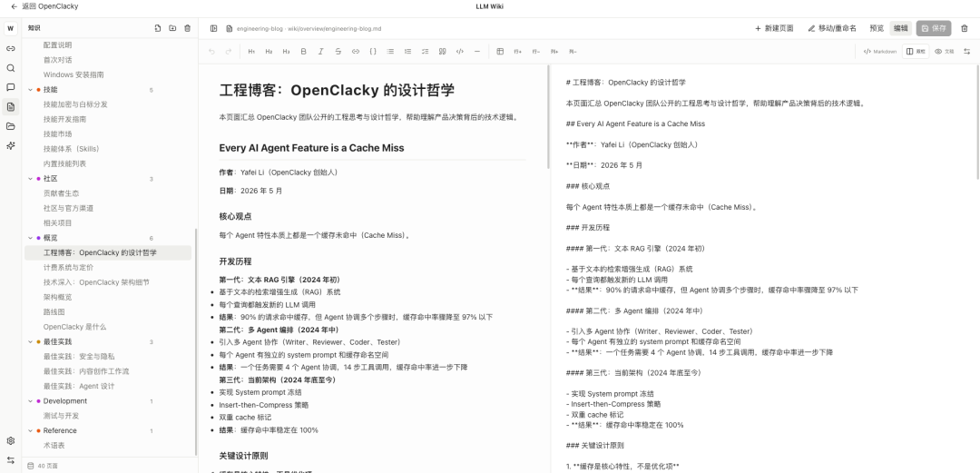980x473 pixels.
Task: Insert a bulleted list
Action: tap(390, 52)
